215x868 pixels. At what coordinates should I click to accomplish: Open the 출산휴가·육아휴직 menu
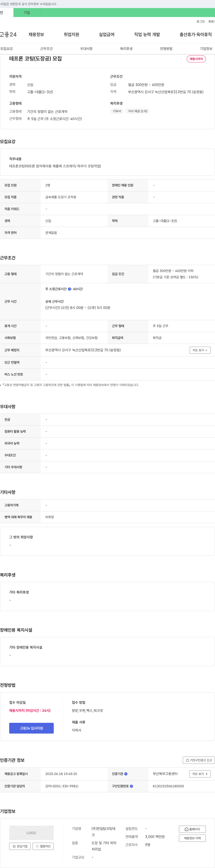[196, 34]
